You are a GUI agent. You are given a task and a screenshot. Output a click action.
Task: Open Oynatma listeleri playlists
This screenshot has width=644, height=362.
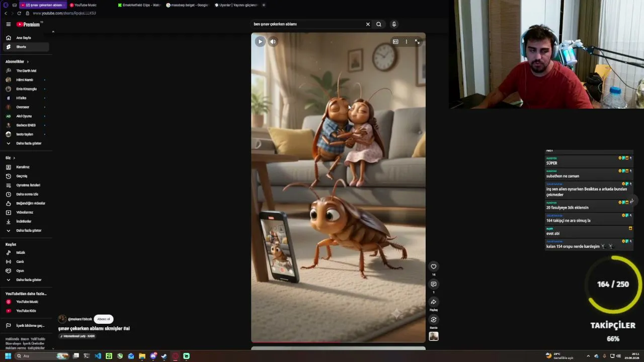pyautogui.click(x=25, y=185)
